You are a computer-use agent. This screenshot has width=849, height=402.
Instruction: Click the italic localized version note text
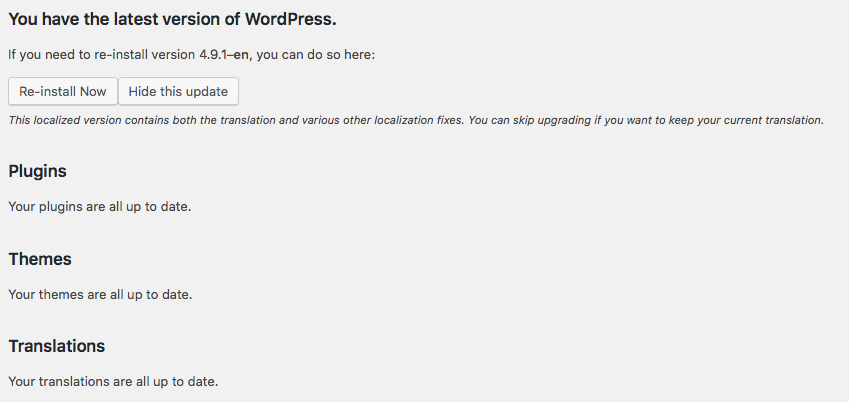tap(416, 120)
